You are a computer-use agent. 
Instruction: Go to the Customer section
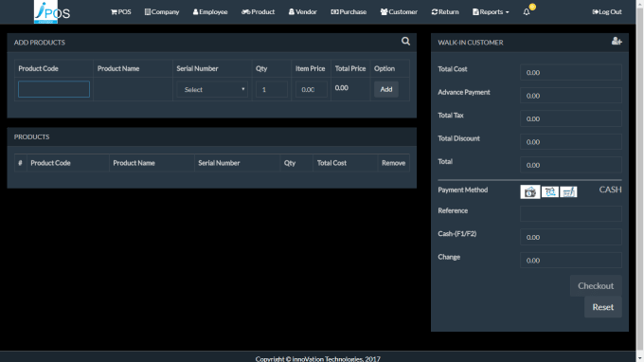pos(399,12)
